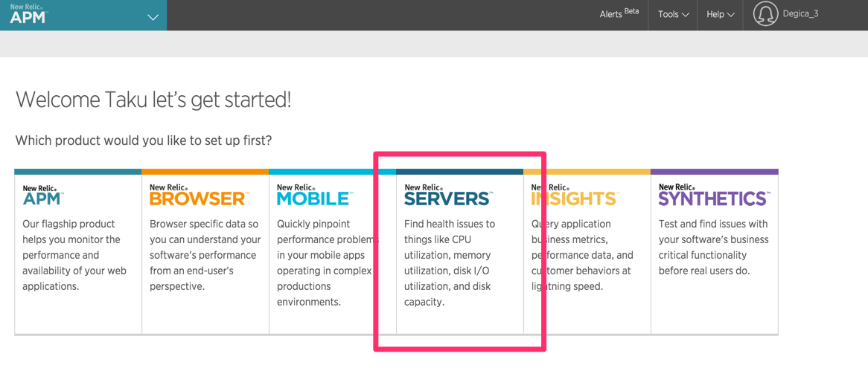Expand the product switcher chevron beside APM

point(153,17)
